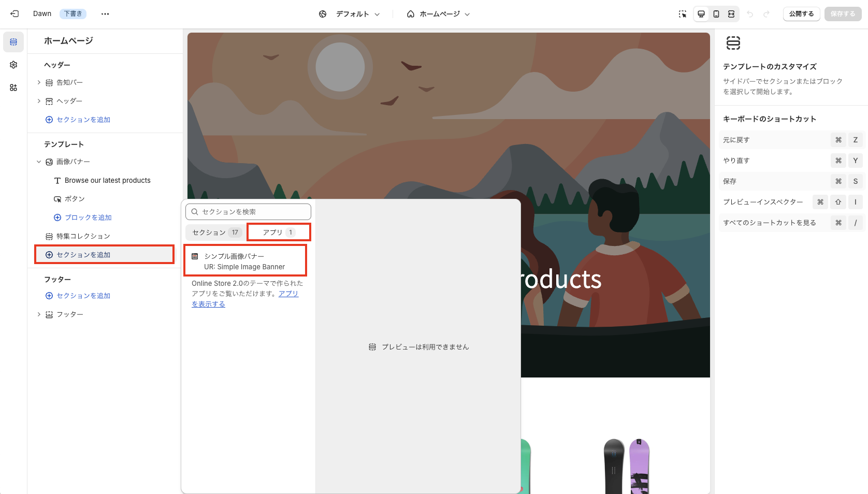Switch to the セクション tab
The width and height of the screenshot is (868, 494).
(214, 232)
